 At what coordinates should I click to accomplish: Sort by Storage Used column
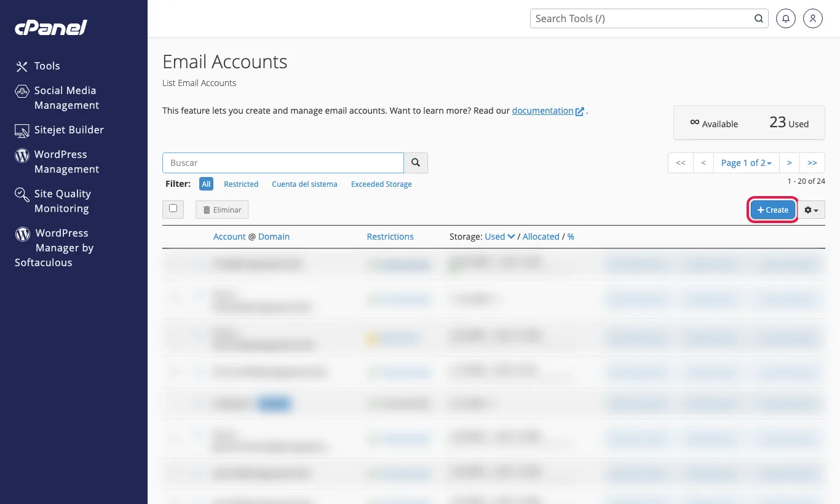pos(500,237)
